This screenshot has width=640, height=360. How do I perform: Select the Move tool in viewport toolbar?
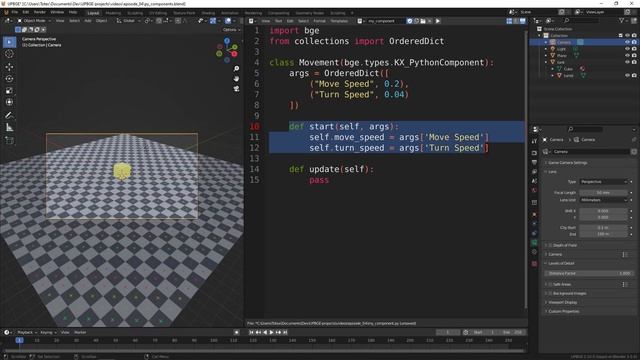click(9, 67)
